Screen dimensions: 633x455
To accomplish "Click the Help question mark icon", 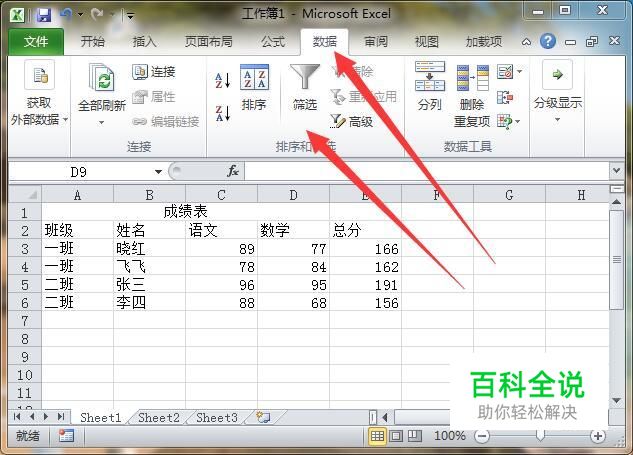I will (x=548, y=41).
